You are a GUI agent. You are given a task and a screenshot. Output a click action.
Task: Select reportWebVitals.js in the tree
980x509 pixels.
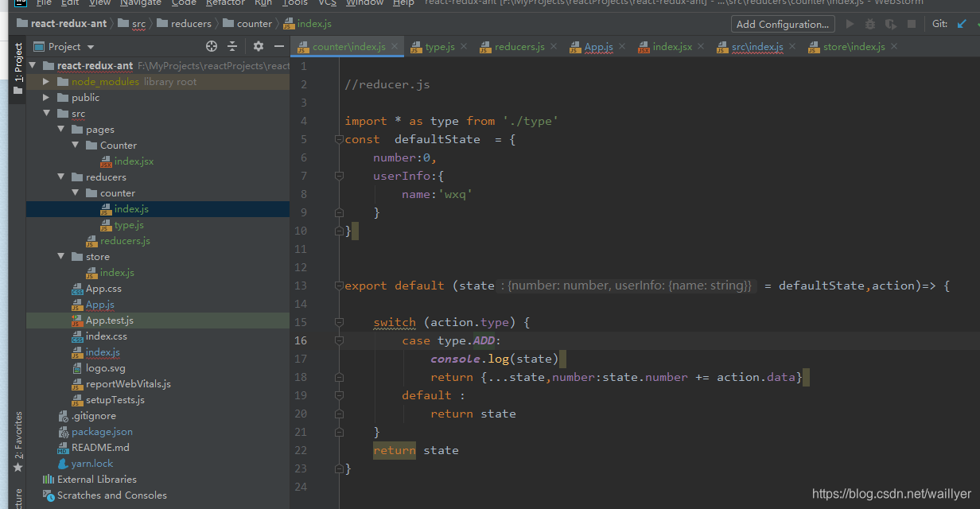(x=121, y=383)
